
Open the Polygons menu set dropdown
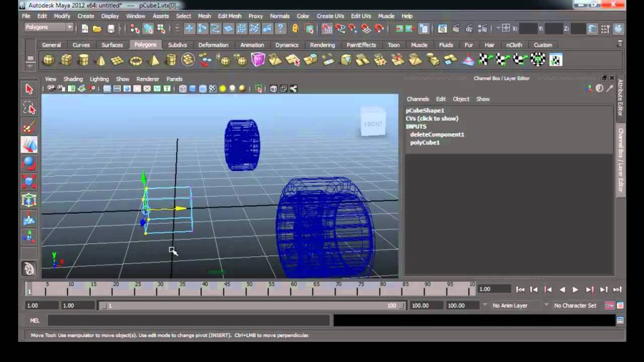coord(49,28)
